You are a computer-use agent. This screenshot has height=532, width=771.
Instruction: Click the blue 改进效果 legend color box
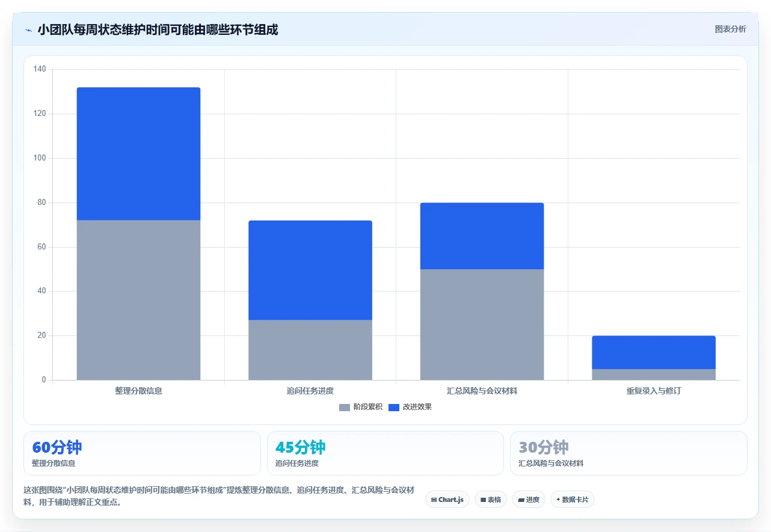[x=394, y=408]
